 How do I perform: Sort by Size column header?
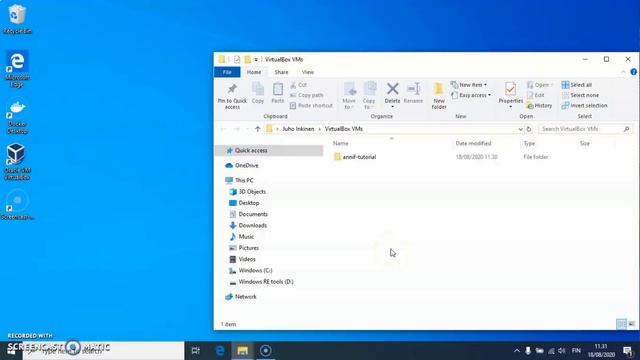pyautogui.click(x=585, y=143)
